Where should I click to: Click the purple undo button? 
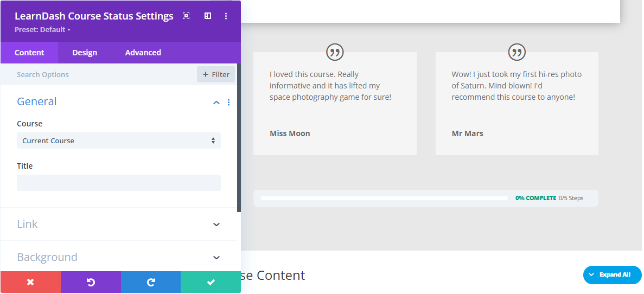pyautogui.click(x=91, y=282)
